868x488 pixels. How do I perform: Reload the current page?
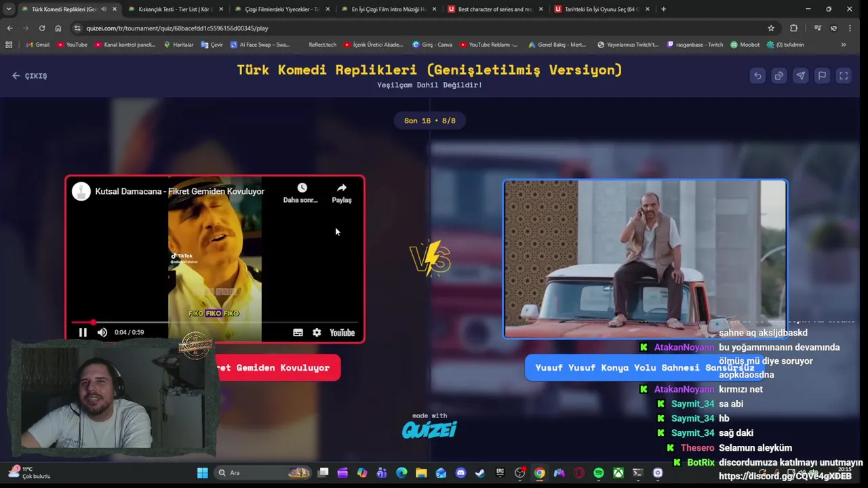click(x=42, y=28)
